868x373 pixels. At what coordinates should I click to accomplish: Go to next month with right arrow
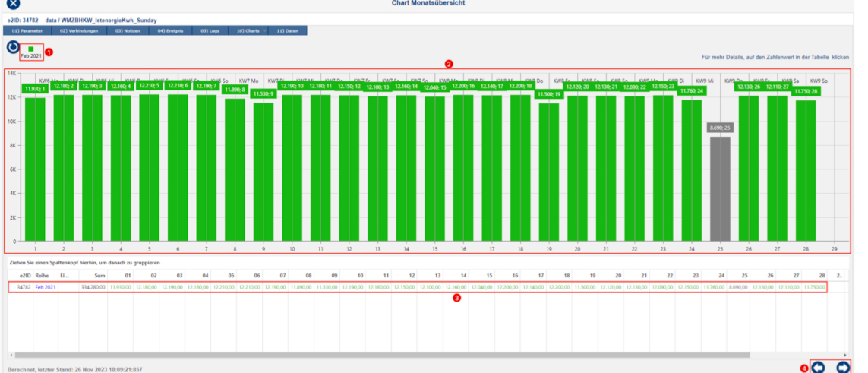pyautogui.click(x=842, y=367)
